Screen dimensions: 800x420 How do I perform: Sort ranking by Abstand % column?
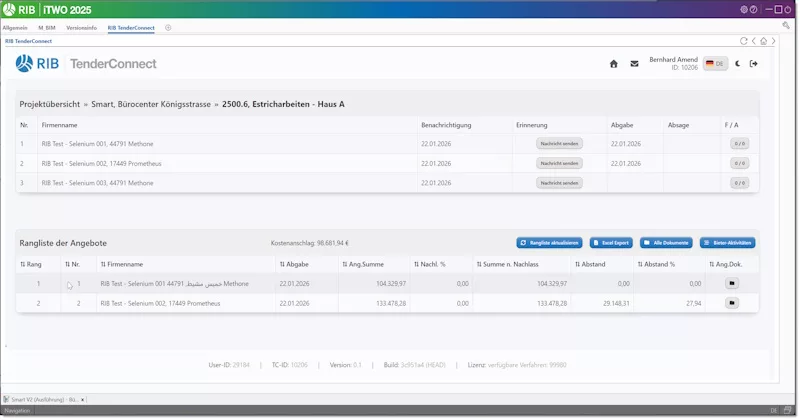[x=656, y=264]
